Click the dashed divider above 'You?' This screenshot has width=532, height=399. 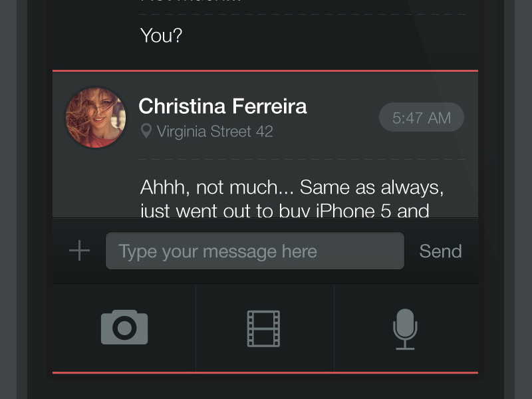pyautogui.click(x=303, y=15)
